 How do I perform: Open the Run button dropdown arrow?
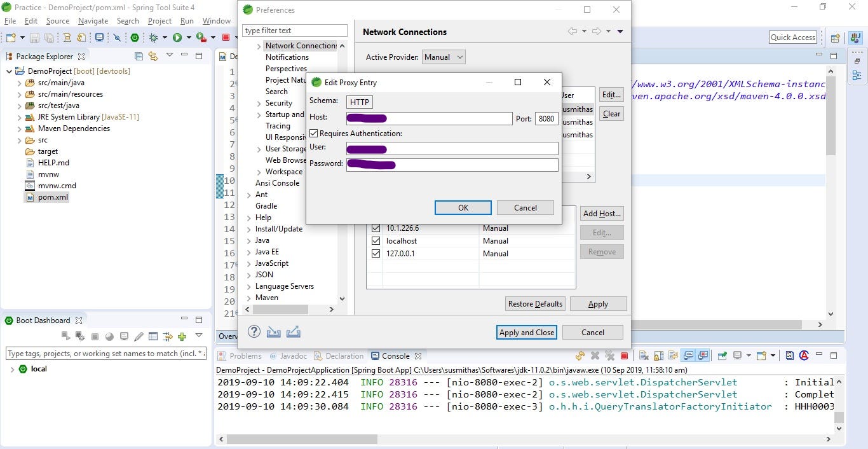coord(189,38)
